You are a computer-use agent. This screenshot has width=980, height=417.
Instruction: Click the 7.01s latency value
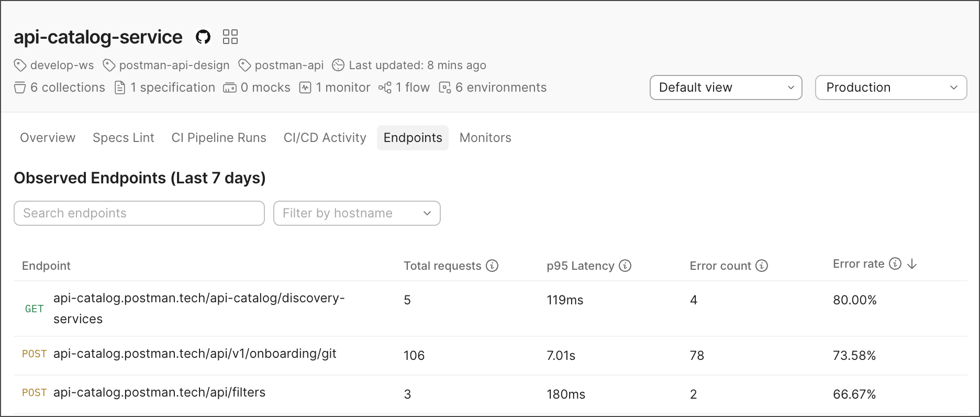tap(561, 356)
